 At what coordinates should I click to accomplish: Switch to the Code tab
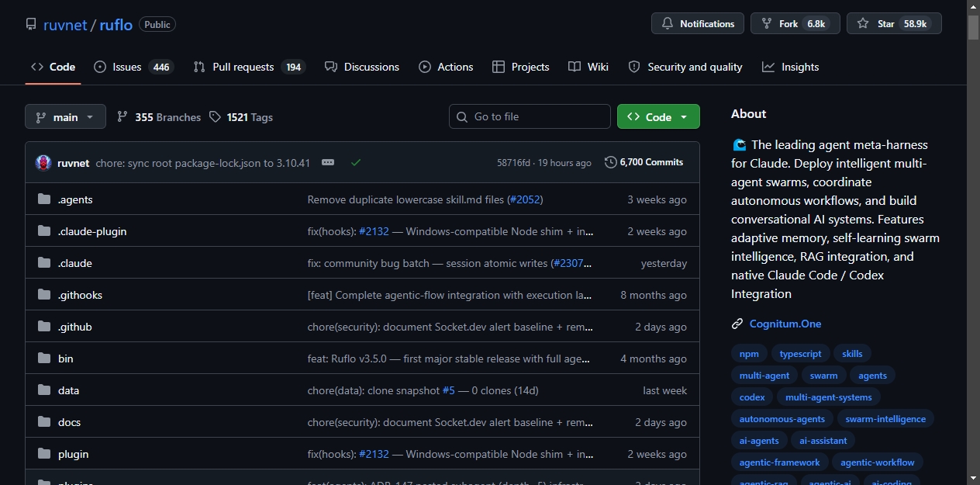pyautogui.click(x=53, y=67)
